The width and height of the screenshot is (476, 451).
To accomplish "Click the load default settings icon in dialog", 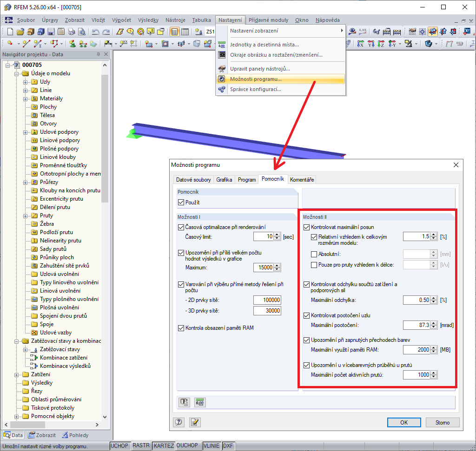I will click(184, 403).
